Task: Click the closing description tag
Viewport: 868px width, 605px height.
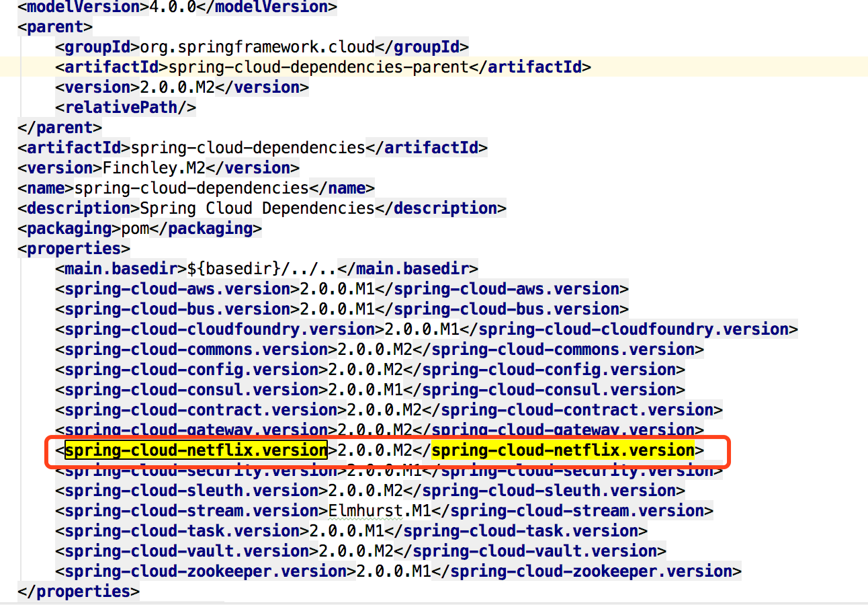Action: coord(440,208)
